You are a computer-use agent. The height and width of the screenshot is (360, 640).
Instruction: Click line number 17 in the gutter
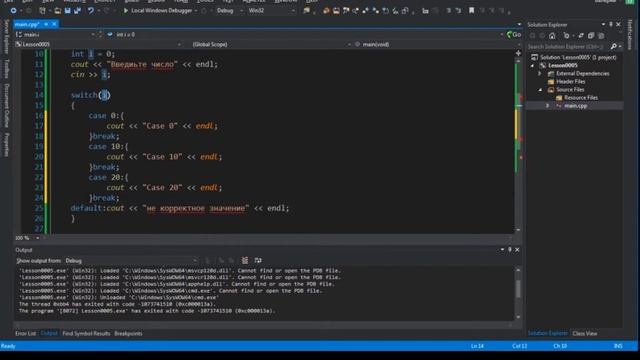pyautogui.click(x=38, y=126)
